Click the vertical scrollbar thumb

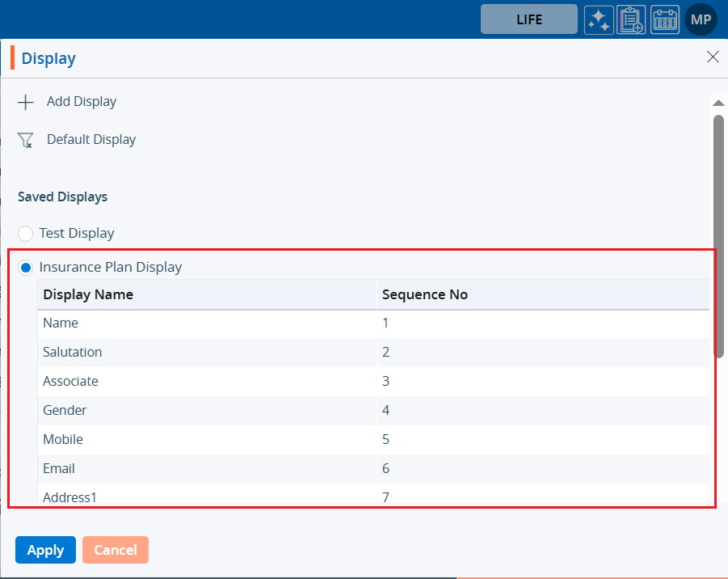pos(718,235)
